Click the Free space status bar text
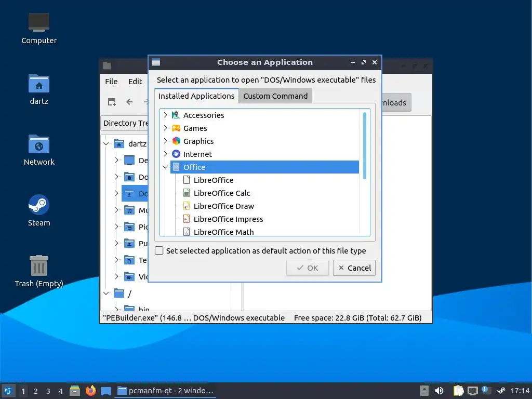Viewport: 532px width, 399px height. click(x=357, y=318)
